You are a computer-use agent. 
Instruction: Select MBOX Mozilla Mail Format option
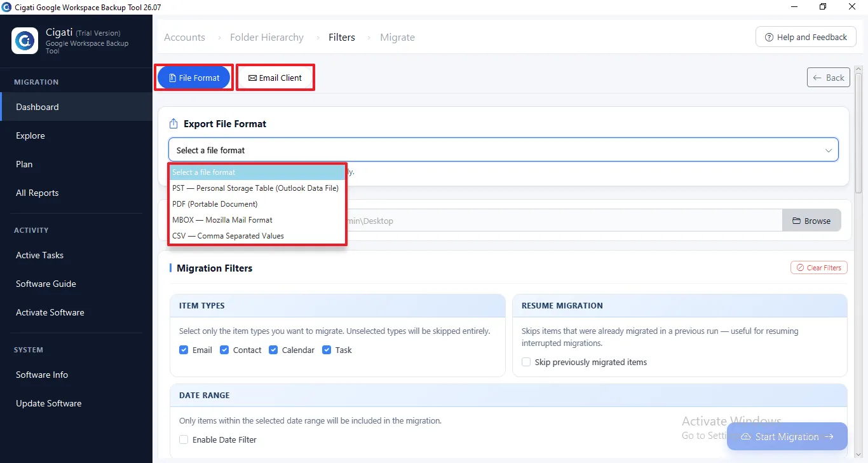[257, 220]
